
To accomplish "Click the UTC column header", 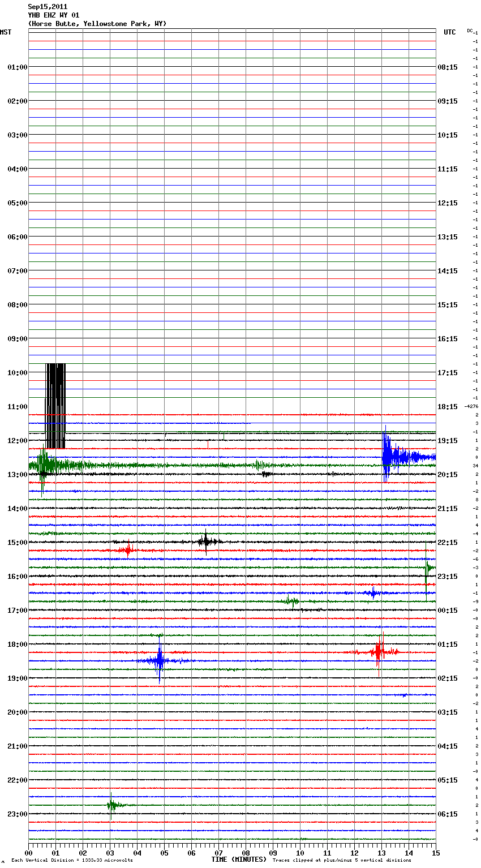I will (x=450, y=32).
